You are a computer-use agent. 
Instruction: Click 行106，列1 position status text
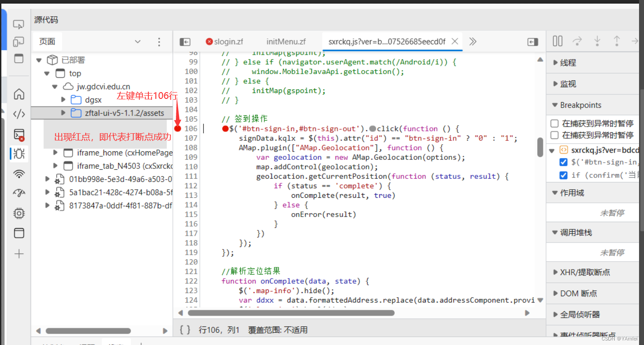point(220,330)
